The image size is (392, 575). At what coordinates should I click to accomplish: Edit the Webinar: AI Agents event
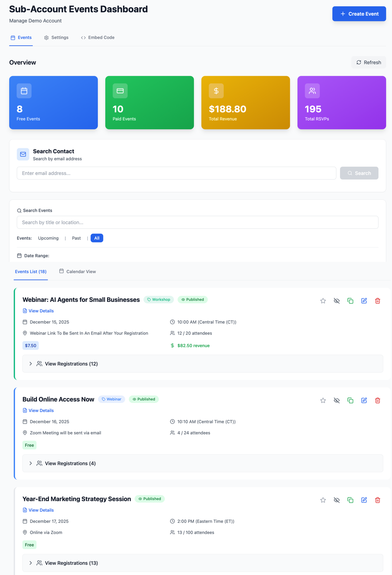364,301
